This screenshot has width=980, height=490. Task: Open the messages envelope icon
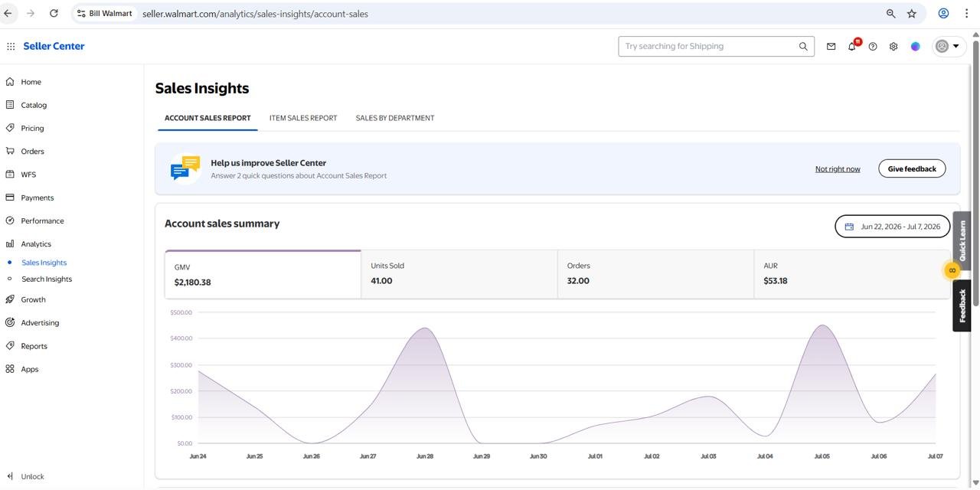[x=831, y=47]
